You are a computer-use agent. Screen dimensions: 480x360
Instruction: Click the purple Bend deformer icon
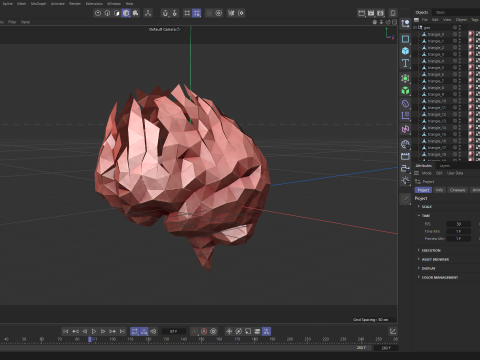click(x=405, y=116)
